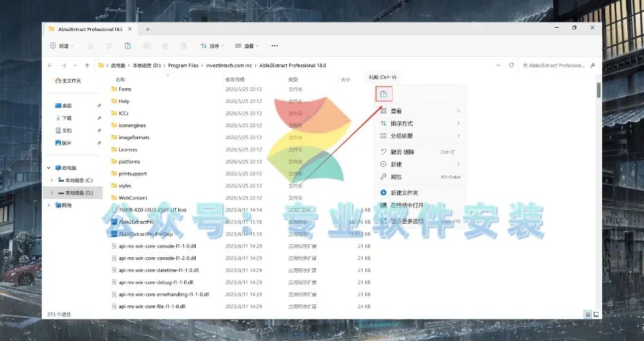Sort by Name column header
This screenshot has height=341, width=644.
click(120, 79)
